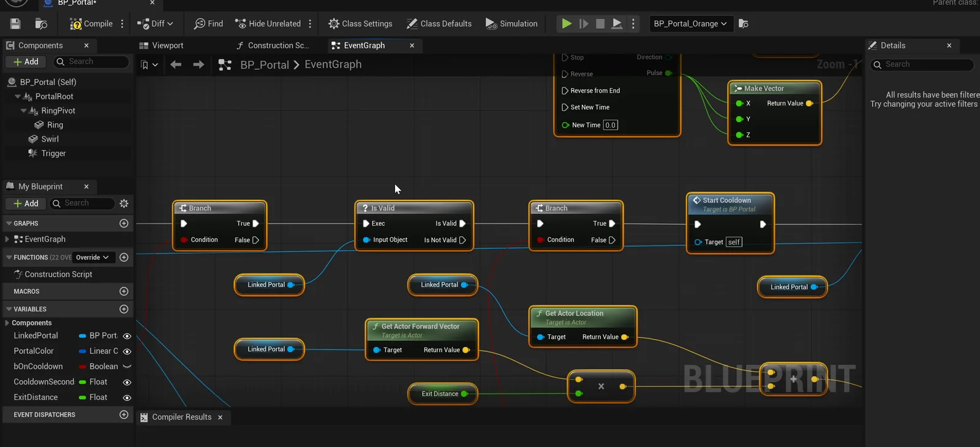Collapse the RingPivot tree node
This screenshot has width=980, height=447.
tap(24, 111)
